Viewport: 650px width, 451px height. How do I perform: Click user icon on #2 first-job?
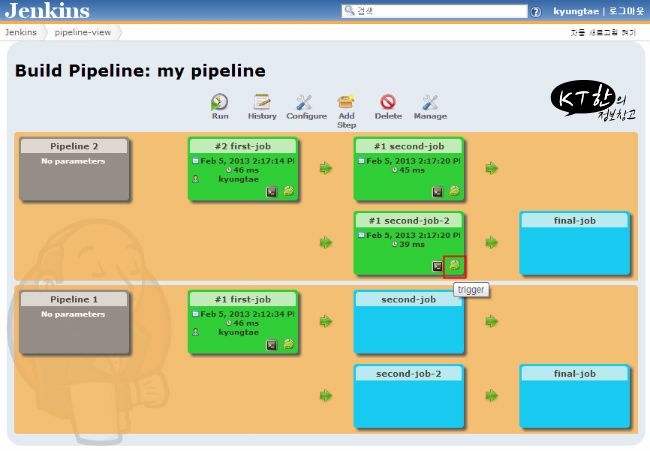click(196, 179)
